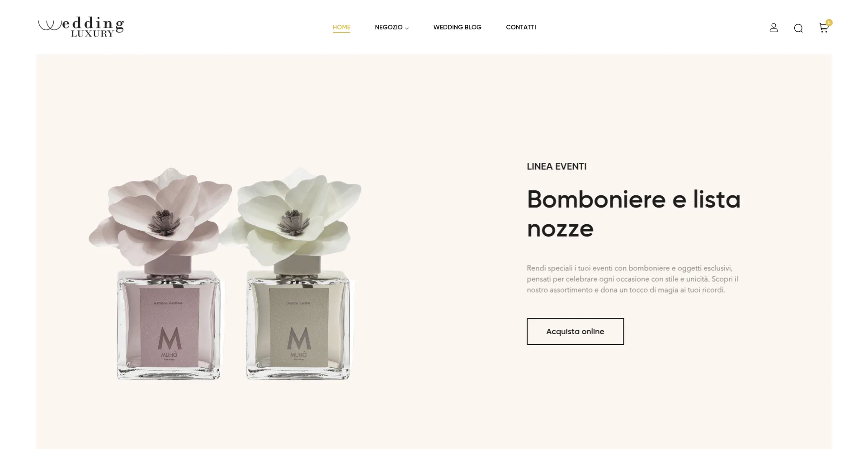Expand the Negozio dropdown chevron
Screen dimensions: 868x449
pos(407,28)
